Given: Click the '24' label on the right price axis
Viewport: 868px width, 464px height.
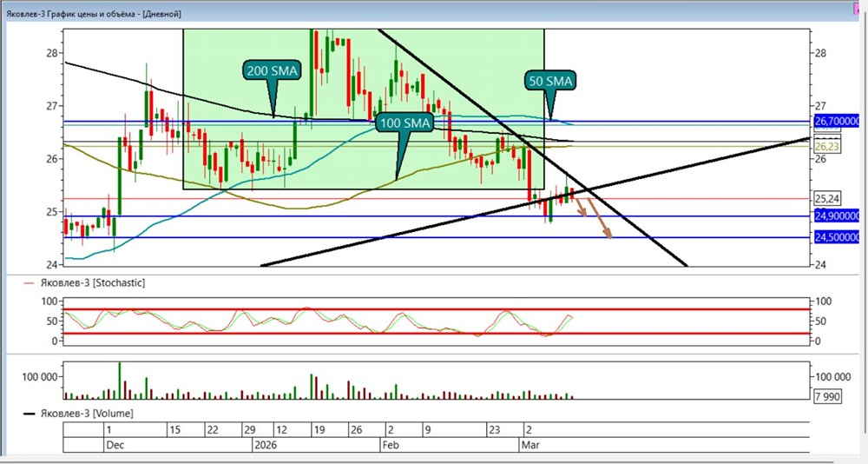Looking at the screenshot, I should click(821, 264).
